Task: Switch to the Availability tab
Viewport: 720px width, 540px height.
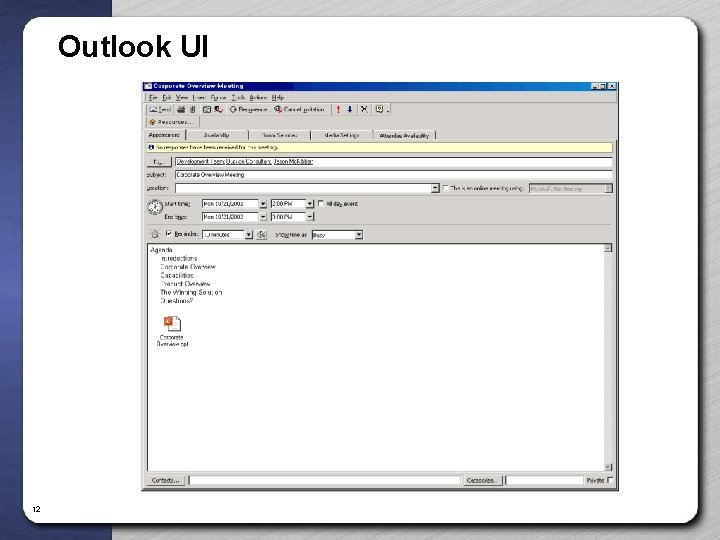Action: click(216, 135)
